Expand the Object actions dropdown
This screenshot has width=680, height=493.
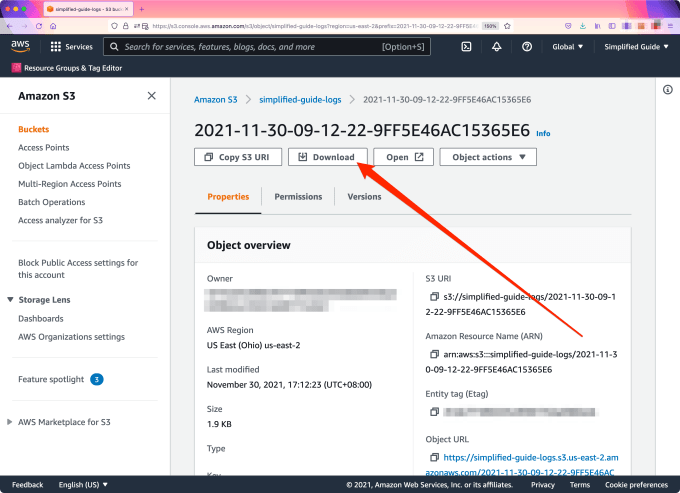click(x=488, y=157)
